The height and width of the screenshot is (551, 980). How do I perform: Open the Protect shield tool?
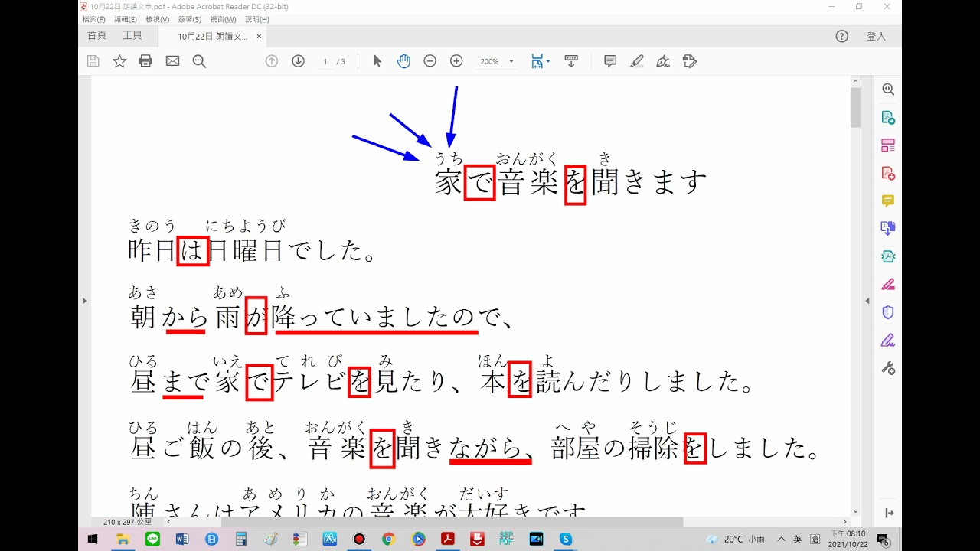click(x=888, y=312)
